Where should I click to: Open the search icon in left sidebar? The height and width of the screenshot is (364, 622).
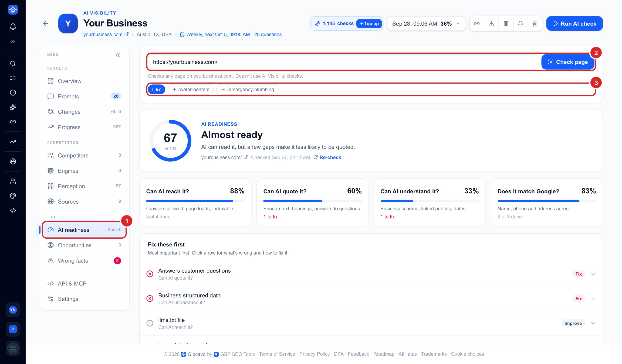[x=13, y=64]
